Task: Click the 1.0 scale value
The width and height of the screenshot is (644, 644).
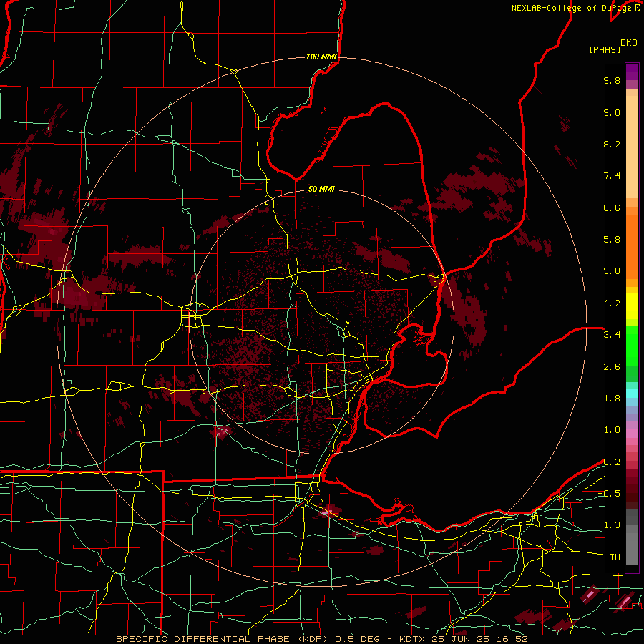Action: click(x=612, y=430)
